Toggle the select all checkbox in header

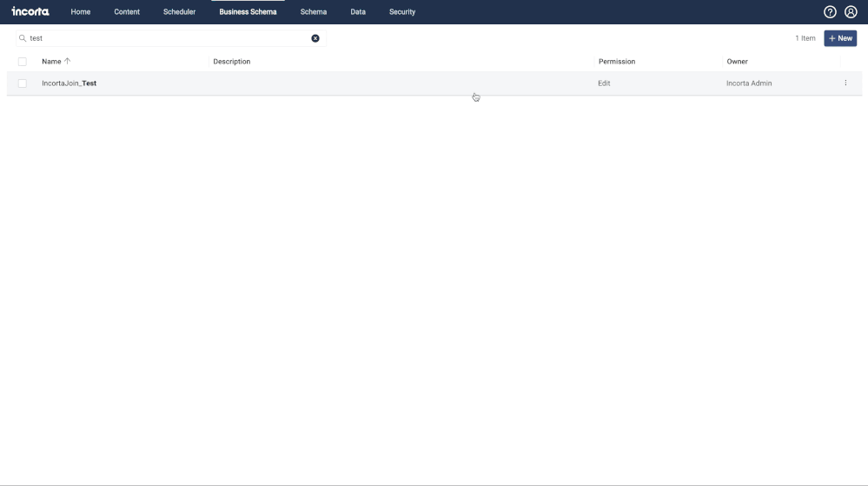[x=23, y=62]
